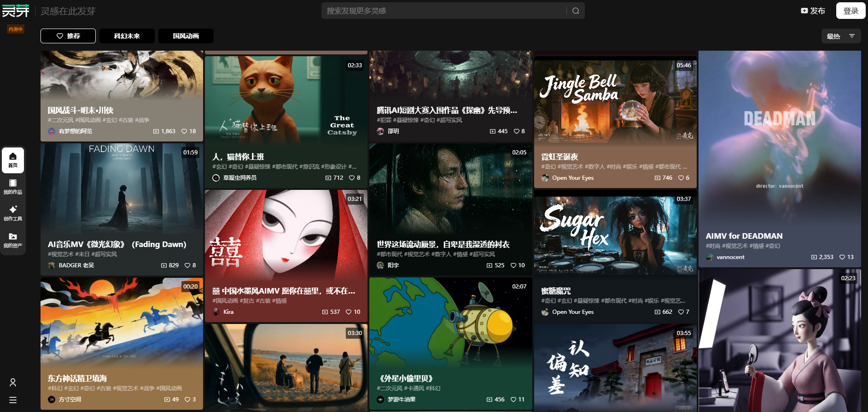Image resolution: width=868 pixels, height=412 pixels.
Task: Like the AIMV for DEADMAN video
Action: tap(842, 257)
